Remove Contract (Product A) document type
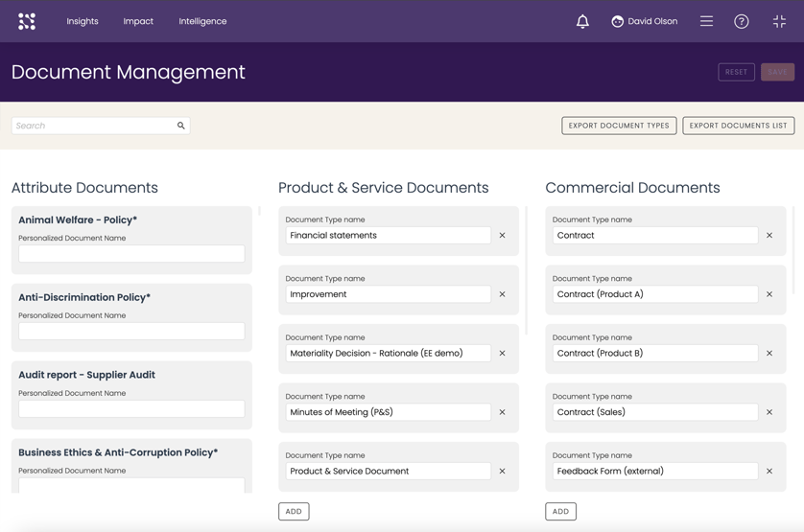Viewport: 804px width, 532px height. click(x=769, y=294)
